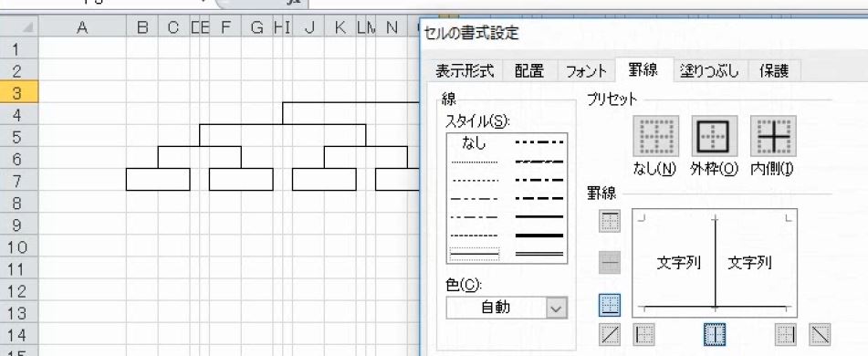Switch to the 配置 tab
This screenshot has width=868, height=356.
pos(529,70)
